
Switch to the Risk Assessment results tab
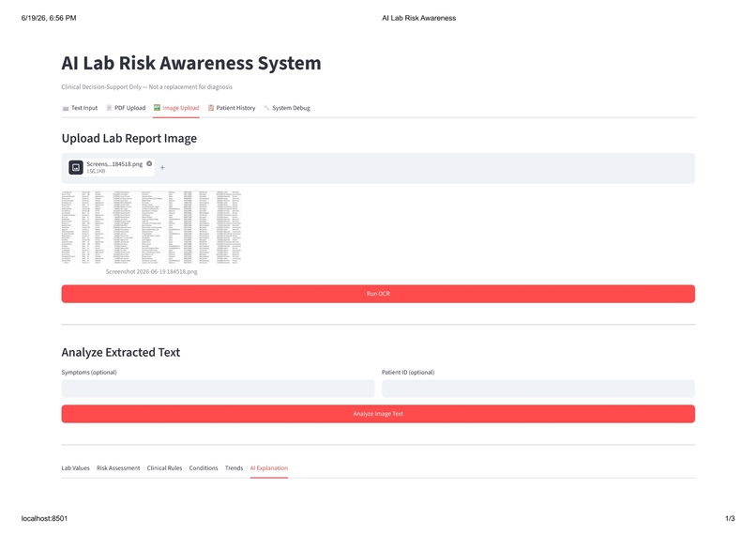coord(118,468)
